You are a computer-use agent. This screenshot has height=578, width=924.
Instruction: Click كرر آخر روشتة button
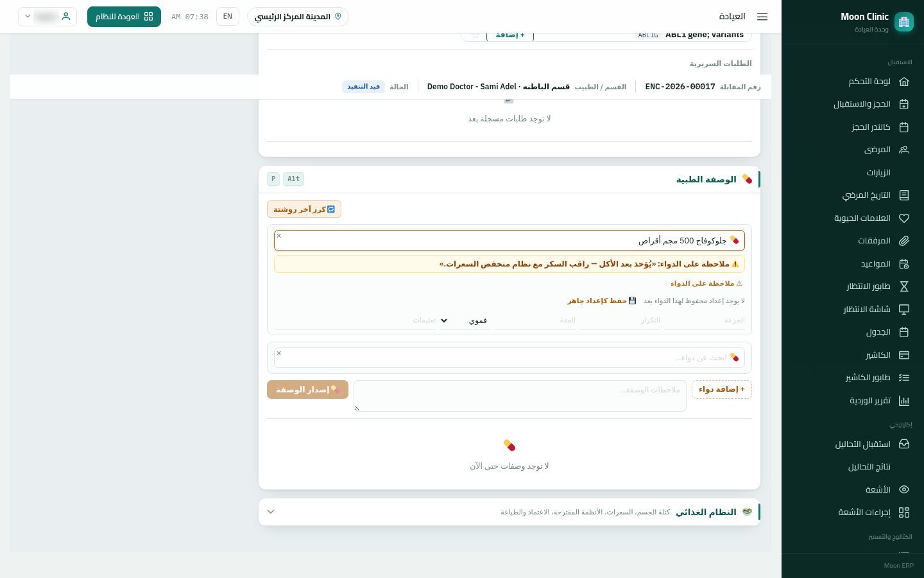[x=304, y=209]
